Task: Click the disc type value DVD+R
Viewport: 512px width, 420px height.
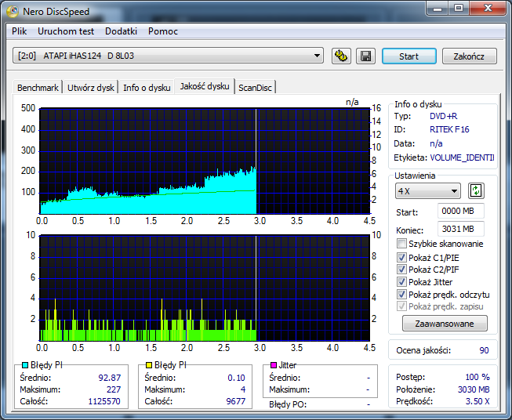Action: coord(444,116)
